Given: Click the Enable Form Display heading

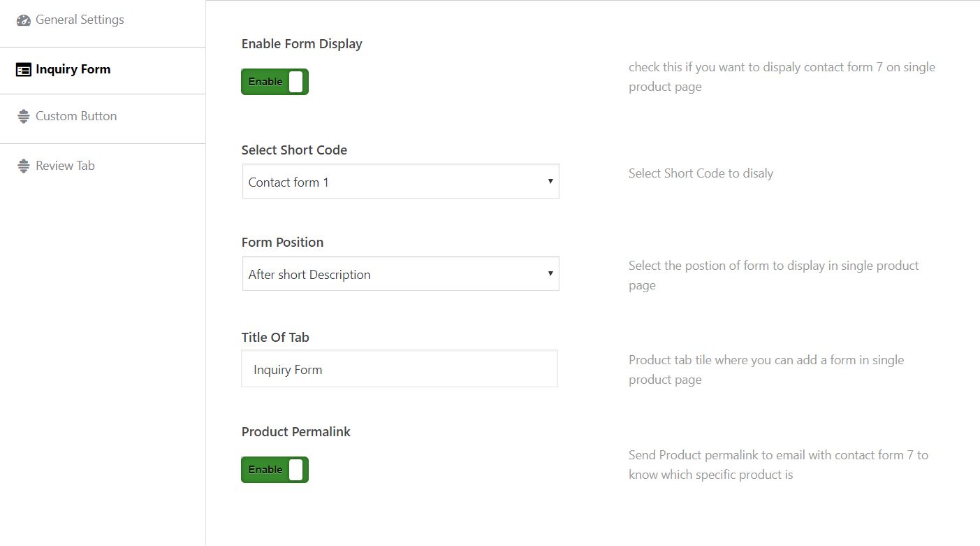Looking at the screenshot, I should point(302,44).
